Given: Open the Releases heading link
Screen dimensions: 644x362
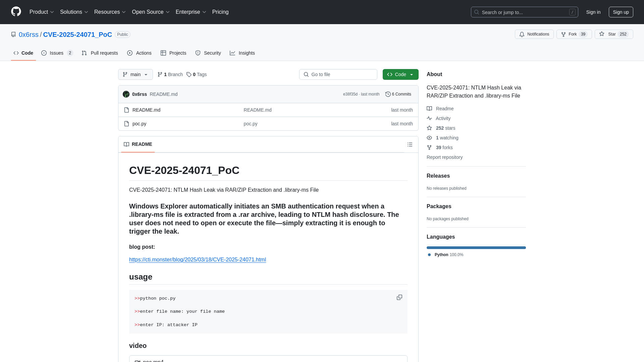Looking at the screenshot, I should tap(438, 176).
